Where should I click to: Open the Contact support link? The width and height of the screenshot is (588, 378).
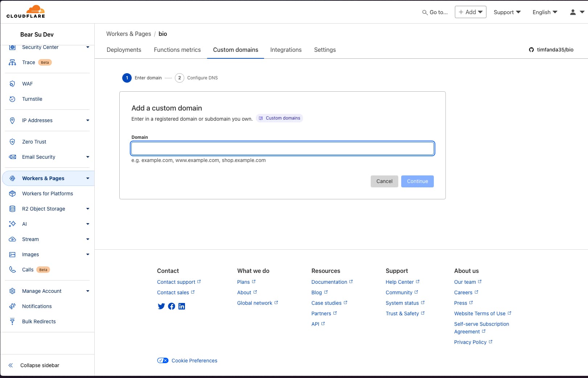tap(179, 282)
